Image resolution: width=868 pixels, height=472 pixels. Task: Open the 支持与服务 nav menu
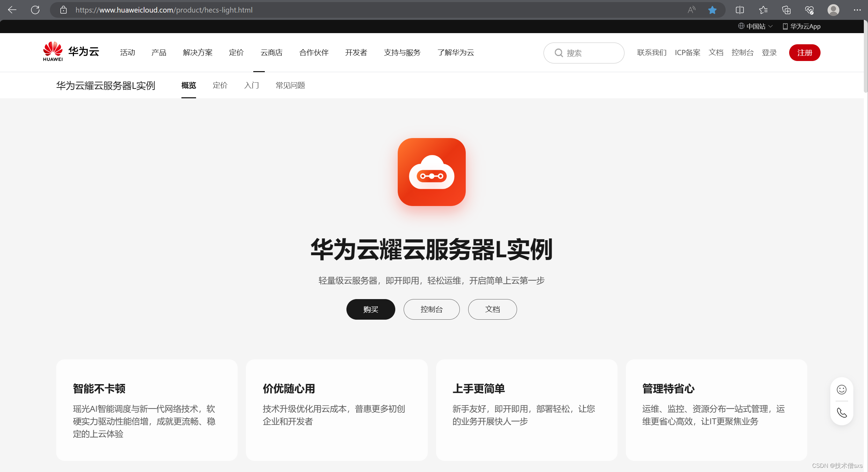click(402, 53)
